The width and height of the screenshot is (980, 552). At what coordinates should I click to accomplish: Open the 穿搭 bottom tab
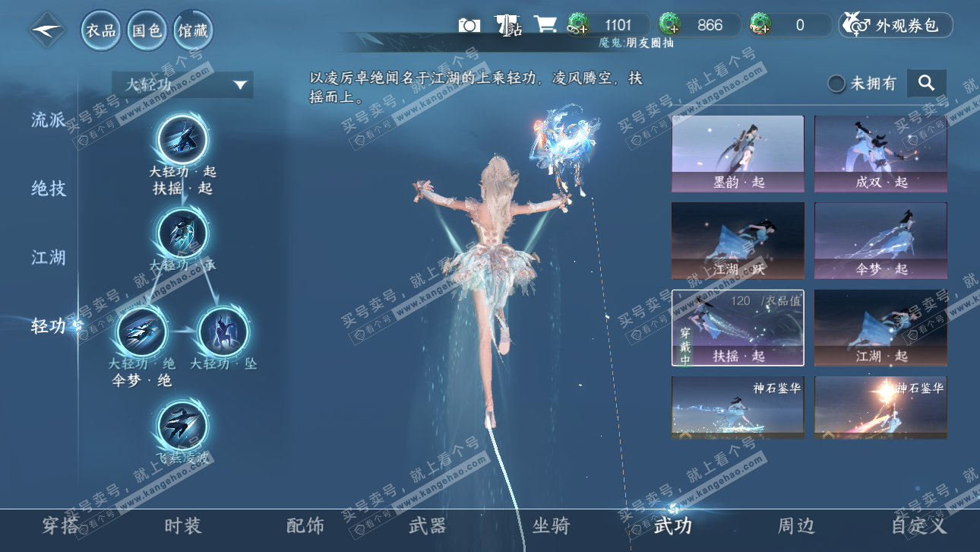61,525
